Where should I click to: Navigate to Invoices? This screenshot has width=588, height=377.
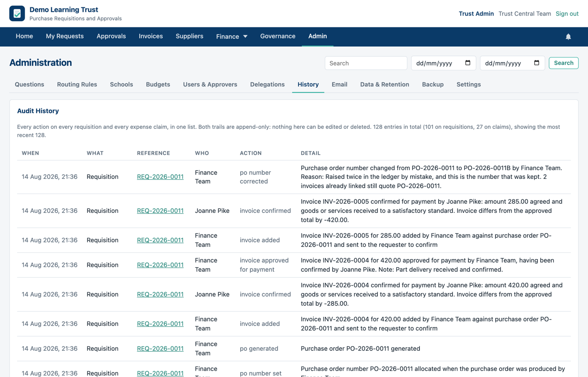151,36
